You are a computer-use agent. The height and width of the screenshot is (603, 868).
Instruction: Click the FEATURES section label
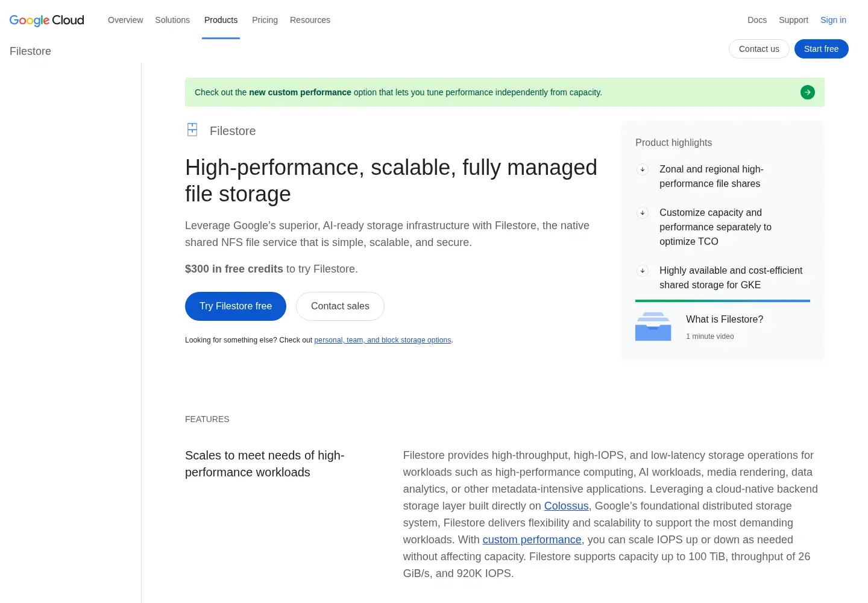pos(207,419)
